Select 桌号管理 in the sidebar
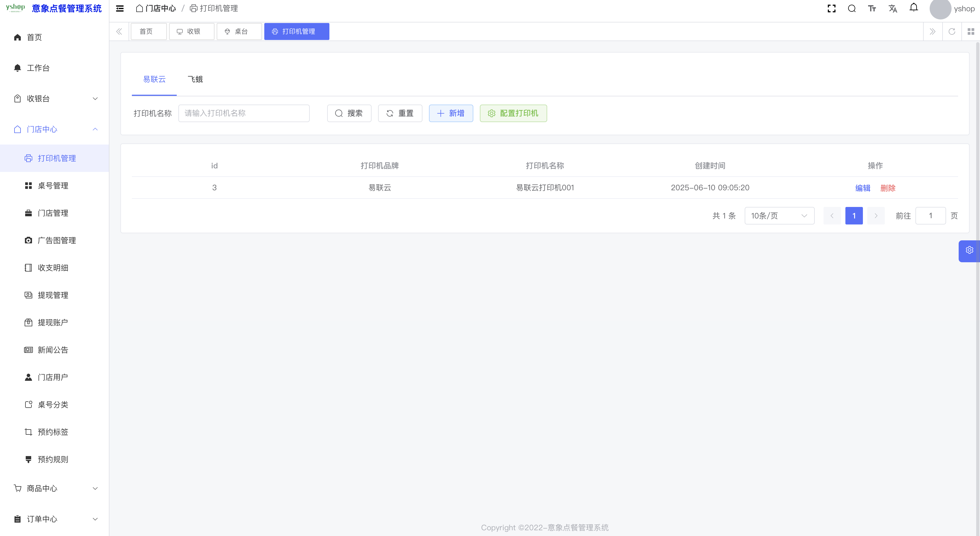 pos(53,186)
